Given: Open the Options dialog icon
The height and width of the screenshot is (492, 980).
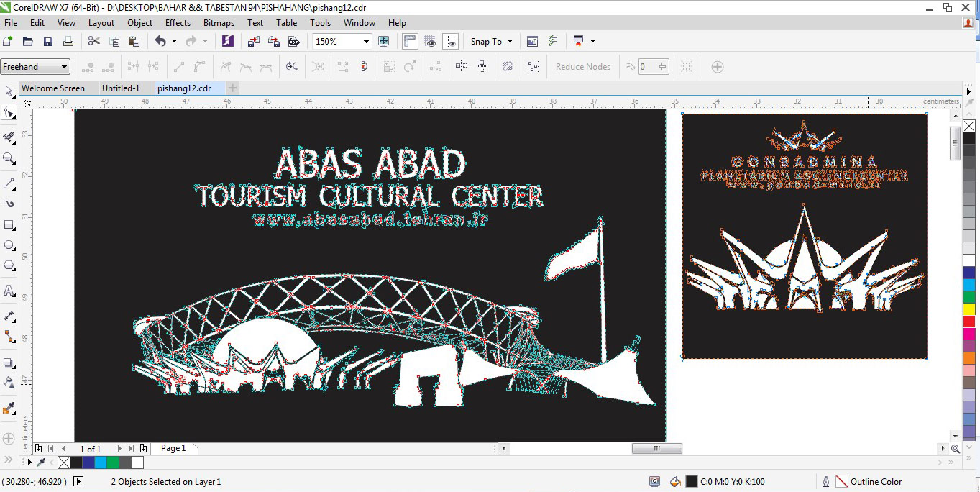Looking at the screenshot, I should click(552, 42).
